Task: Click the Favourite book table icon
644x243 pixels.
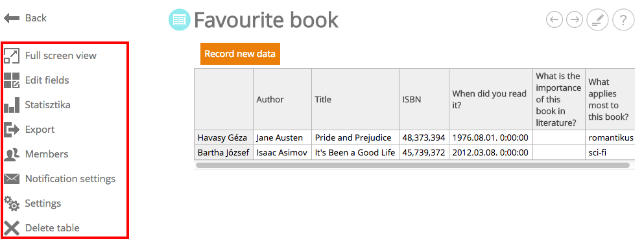Action: [x=180, y=19]
